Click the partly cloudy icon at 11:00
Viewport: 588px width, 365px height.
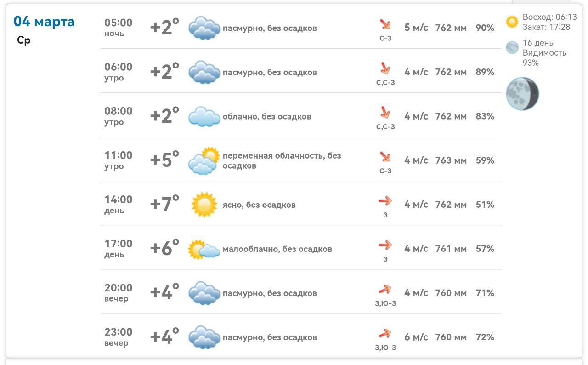(204, 160)
